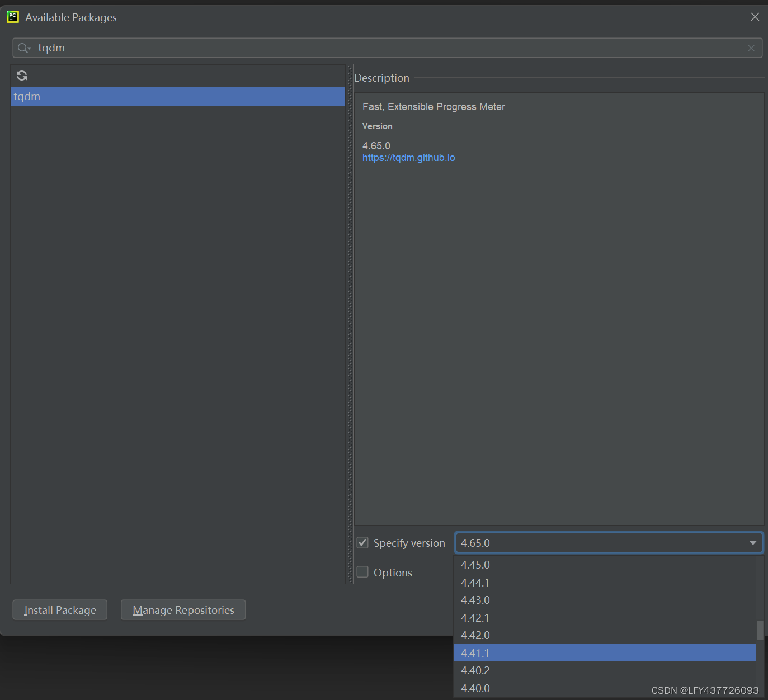Enable the Options checkbox
This screenshot has width=768, height=700.
point(362,572)
